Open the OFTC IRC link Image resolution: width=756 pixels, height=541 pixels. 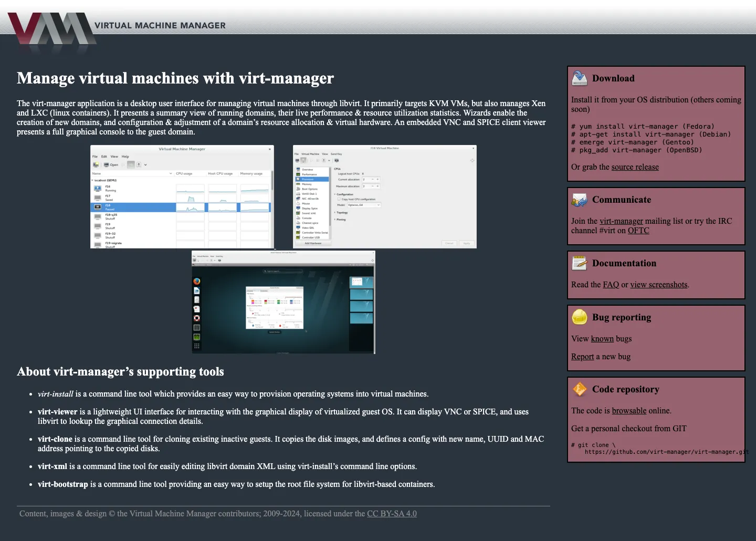click(638, 231)
